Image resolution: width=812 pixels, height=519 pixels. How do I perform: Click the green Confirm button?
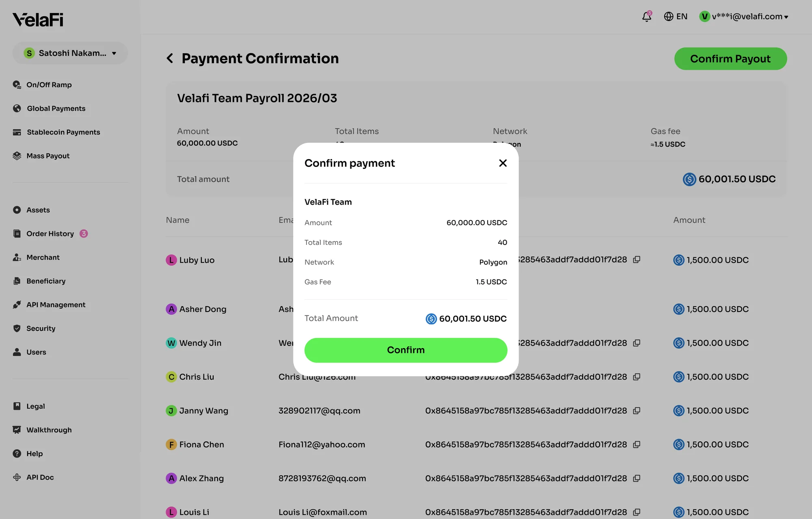click(406, 350)
